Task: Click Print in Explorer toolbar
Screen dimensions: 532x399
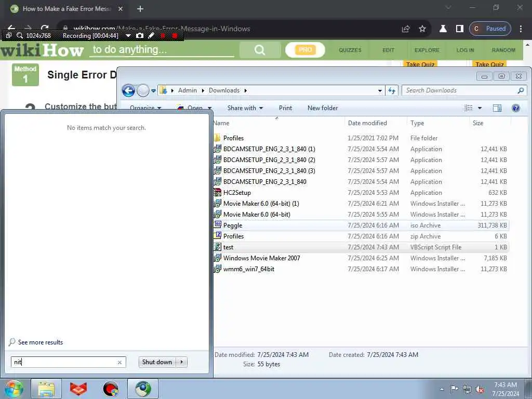Action: pos(285,108)
